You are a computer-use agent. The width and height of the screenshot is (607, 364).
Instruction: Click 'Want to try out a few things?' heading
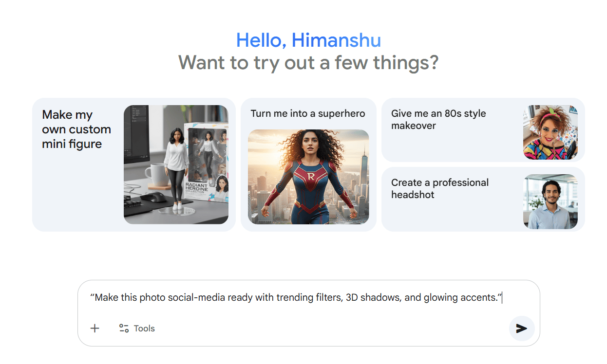tap(308, 62)
